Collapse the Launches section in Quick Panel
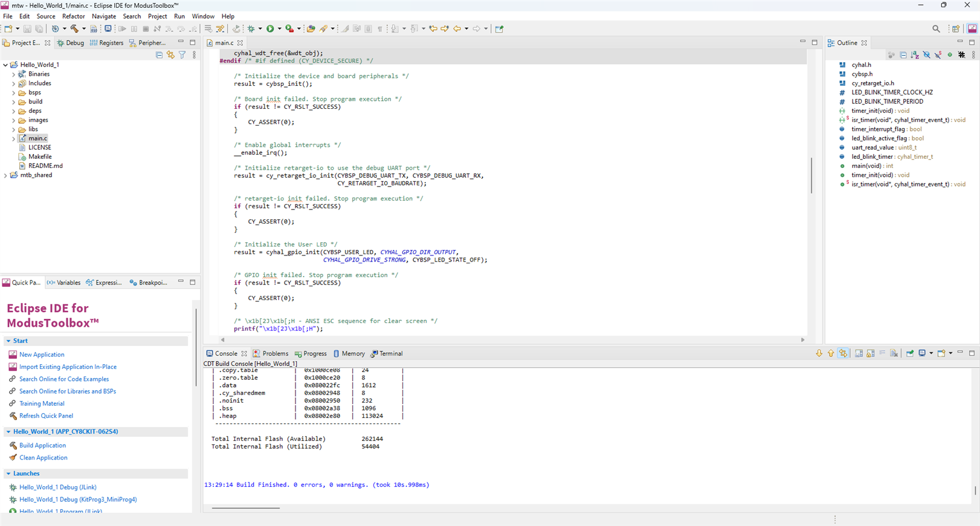The height and width of the screenshot is (526, 980). tap(8, 474)
